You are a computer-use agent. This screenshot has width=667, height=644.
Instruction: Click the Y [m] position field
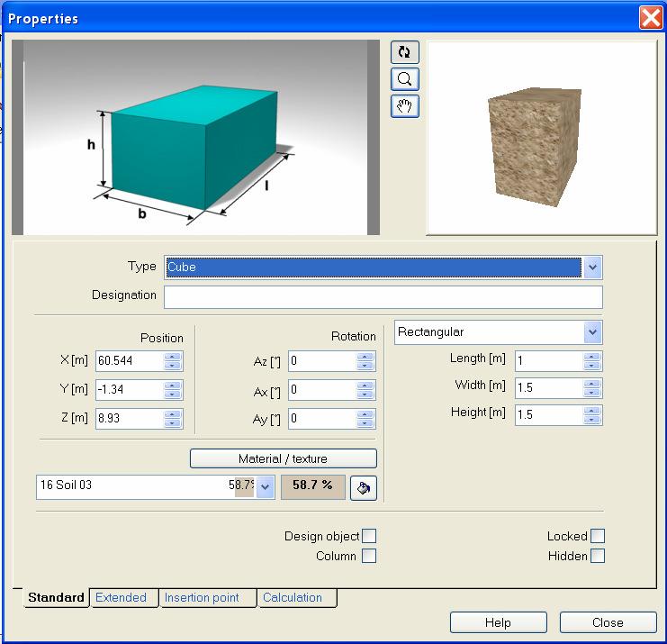(x=130, y=390)
